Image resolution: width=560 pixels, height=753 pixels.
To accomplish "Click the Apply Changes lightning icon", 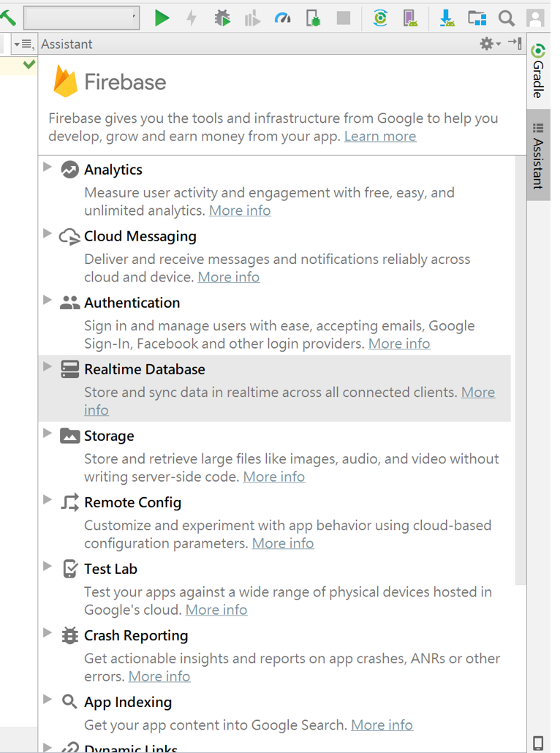I will click(192, 18).
